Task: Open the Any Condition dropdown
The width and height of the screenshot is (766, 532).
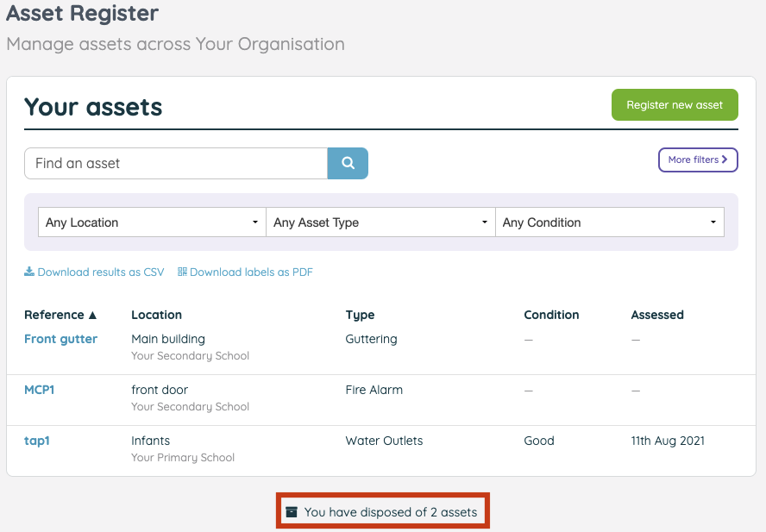Action: click(610, 222)
